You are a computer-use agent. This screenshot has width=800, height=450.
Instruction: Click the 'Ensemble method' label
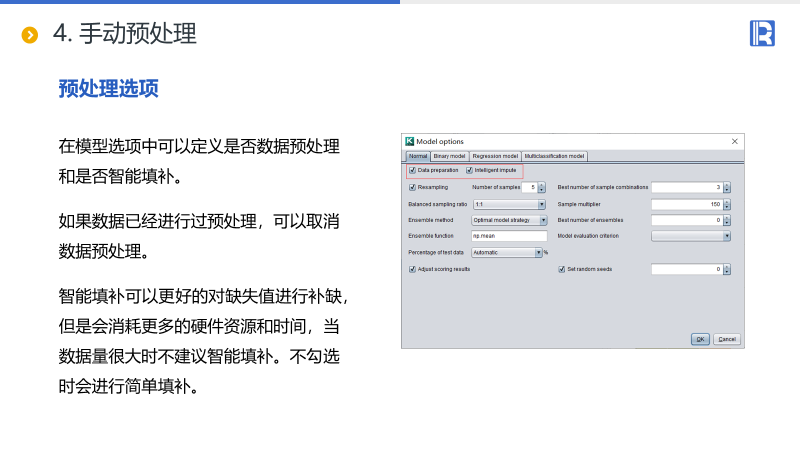pyautogui.click(x=431, y=220)
